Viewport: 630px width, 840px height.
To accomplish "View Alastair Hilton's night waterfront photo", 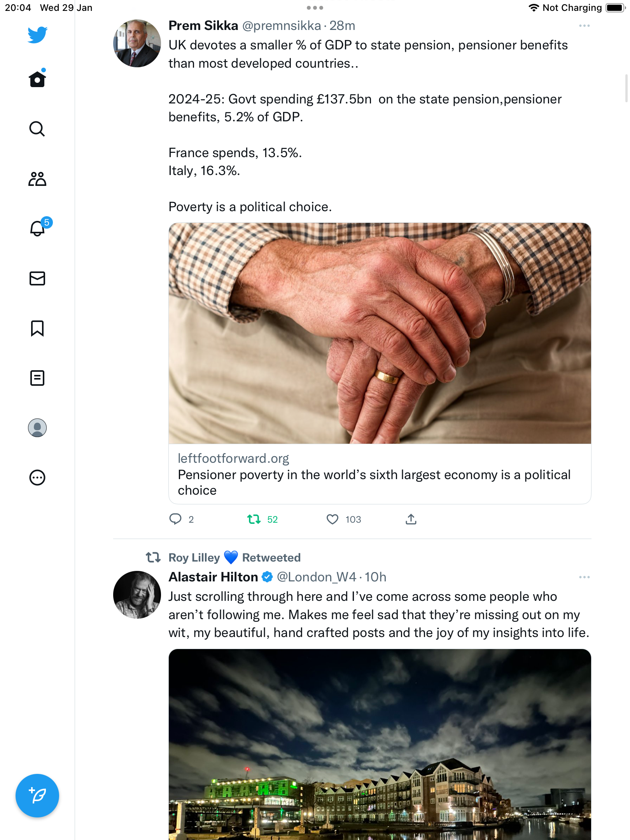I will click(380, 744).
